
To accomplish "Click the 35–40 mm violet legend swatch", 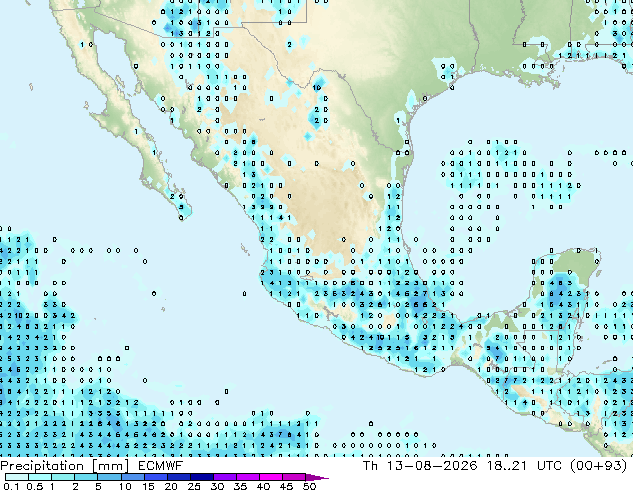I will 248,477.
